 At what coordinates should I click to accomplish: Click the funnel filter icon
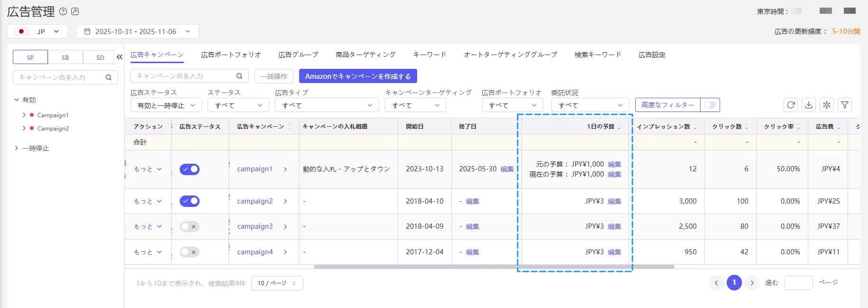coord(845,105)
